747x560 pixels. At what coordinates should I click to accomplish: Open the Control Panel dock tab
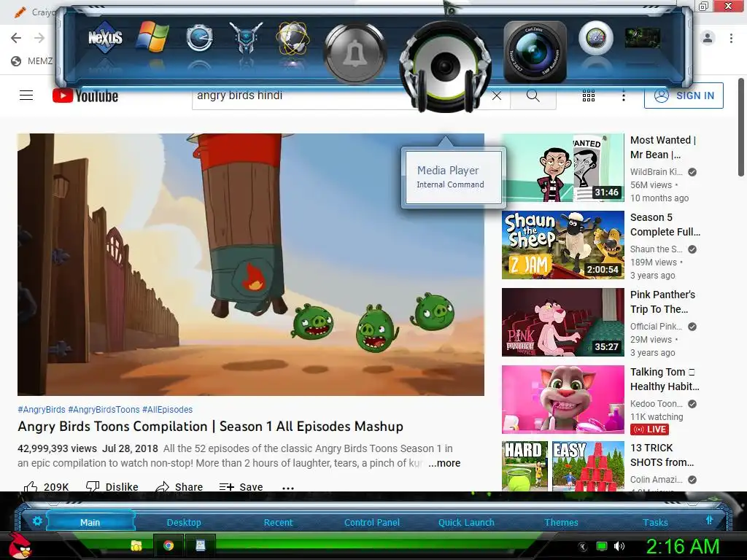372,522
